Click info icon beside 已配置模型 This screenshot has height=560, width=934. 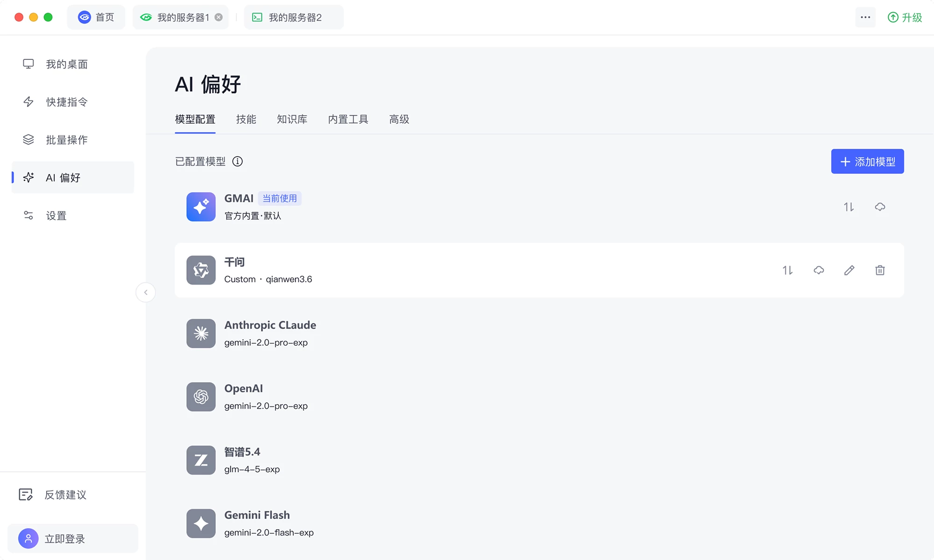pos(238,161)
